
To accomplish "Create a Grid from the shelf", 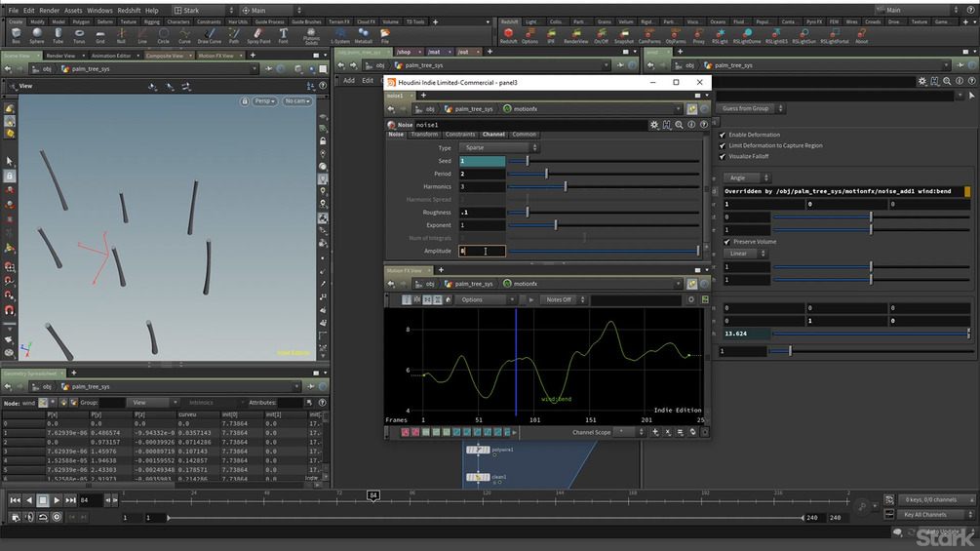I will pos(100,35).
